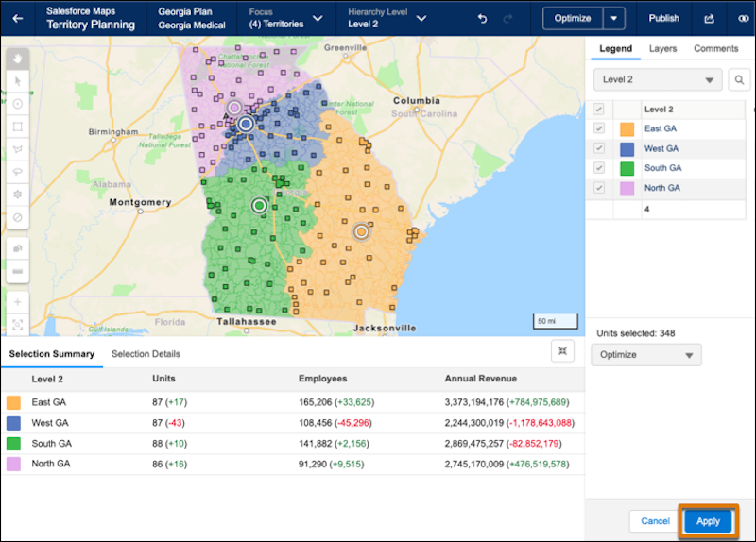The width and height of the screenshot is (756, 542).
Task: Click the Annual Revenue column header
Action: coord(480,379)
